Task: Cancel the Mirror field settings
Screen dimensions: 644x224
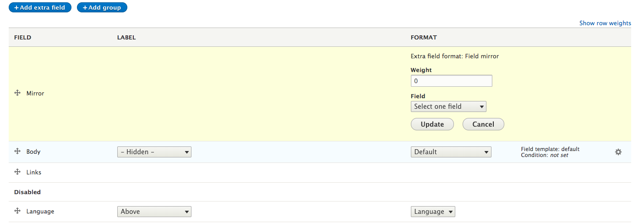Action: [483, 124]
